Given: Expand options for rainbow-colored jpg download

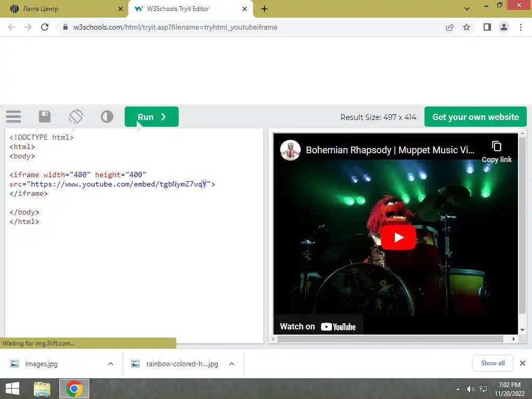Looking at the screenshot, I should 232,364.
